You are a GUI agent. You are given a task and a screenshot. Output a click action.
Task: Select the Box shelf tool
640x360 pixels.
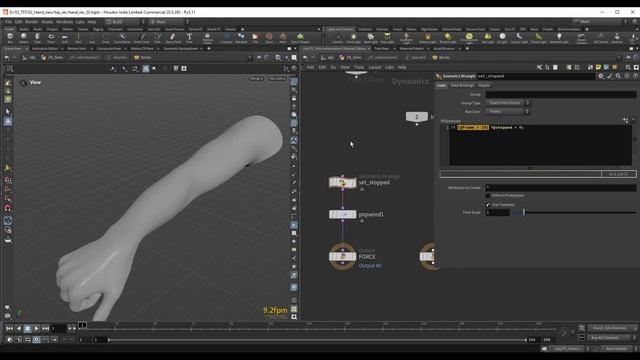pyautogui.click(x=10, y=38)
